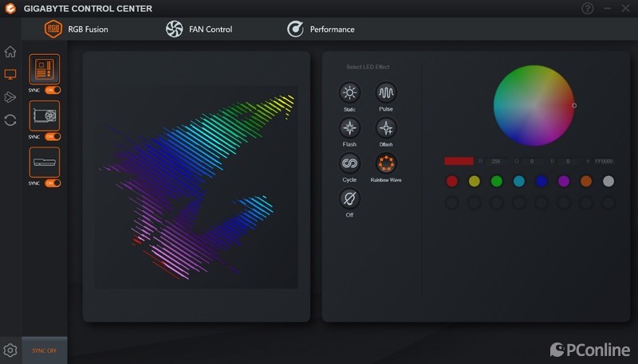Viewport: 638px width, 364px height.
Task: Toggle motherboard SYNC switch
Action: click(53, 90)
